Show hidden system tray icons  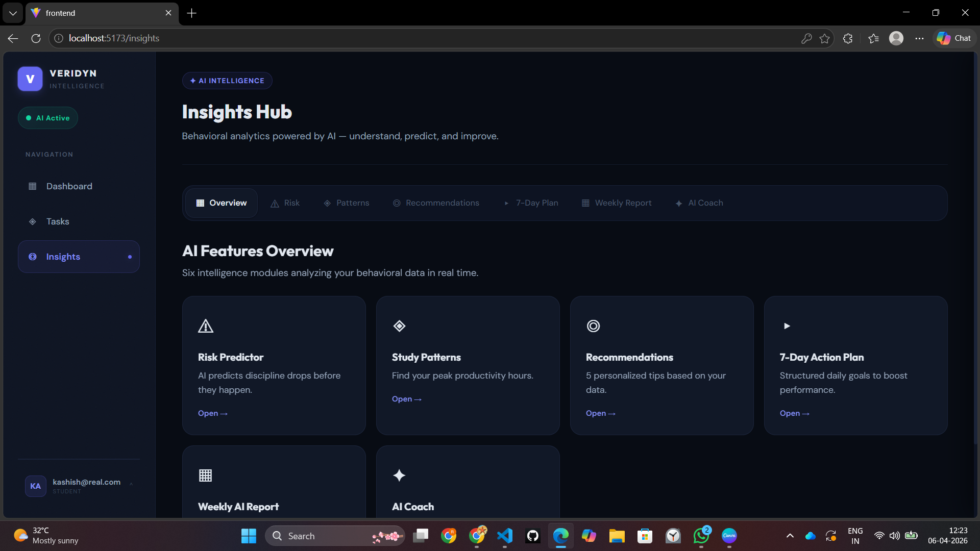[x=790, y=536]
